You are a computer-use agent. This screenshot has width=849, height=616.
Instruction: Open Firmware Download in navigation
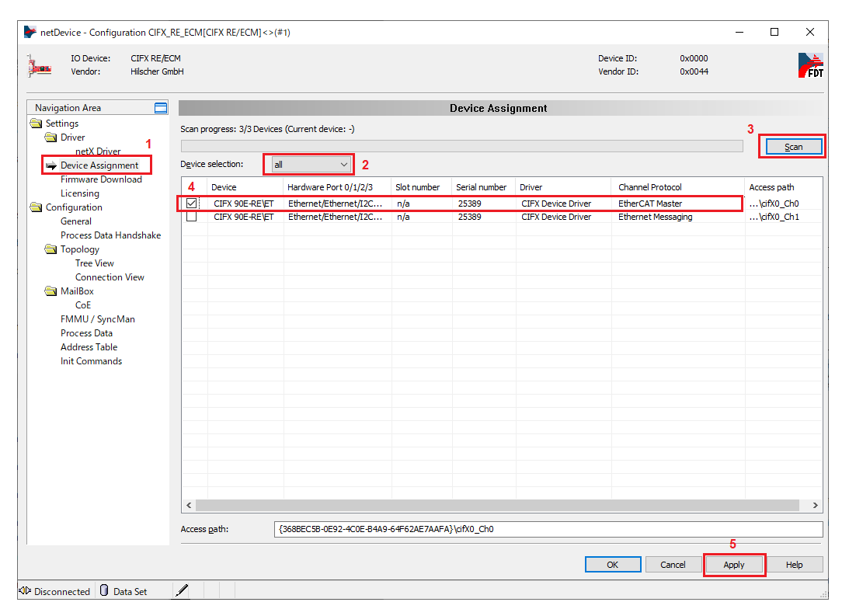(x=101, y=179)
